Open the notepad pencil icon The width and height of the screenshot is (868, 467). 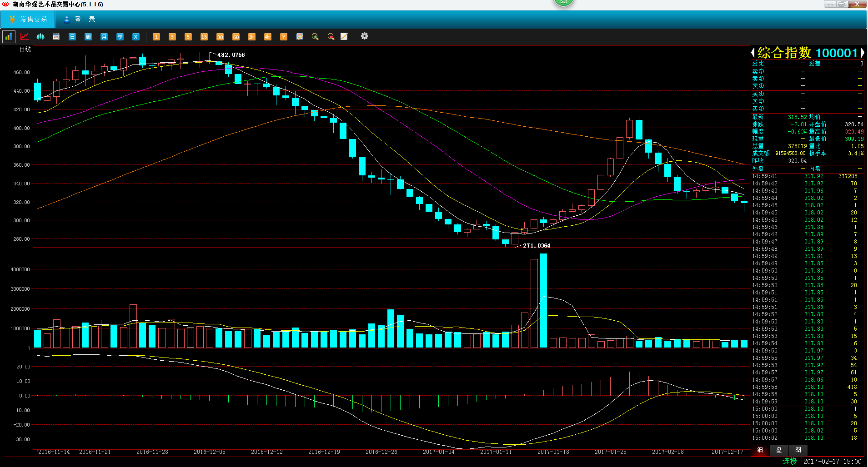344,37
